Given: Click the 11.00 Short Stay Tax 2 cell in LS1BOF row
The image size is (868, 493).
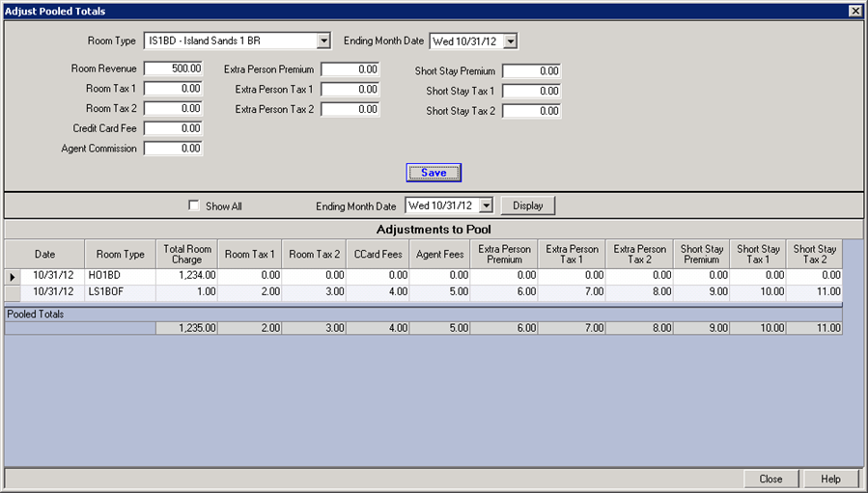Looking at the screenshot, I should [814, 291].
